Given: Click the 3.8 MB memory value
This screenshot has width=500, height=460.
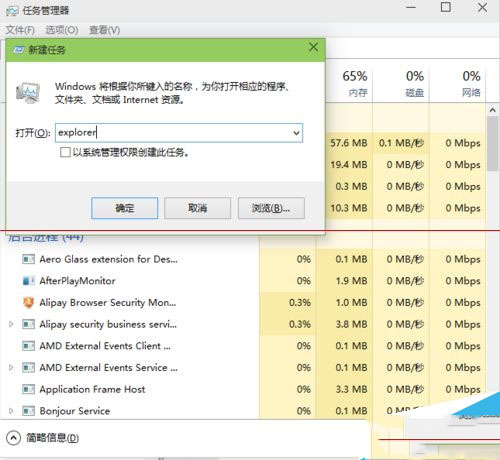Looking at the screenshot, I should click(x=351, y=324).
